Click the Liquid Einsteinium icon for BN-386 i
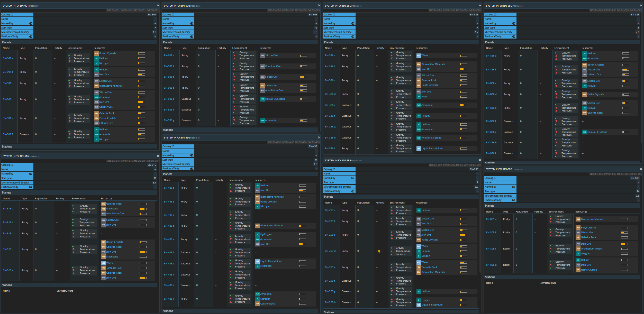Image resolution: width=644 pixels, height=314 pixels. [419, 149]
